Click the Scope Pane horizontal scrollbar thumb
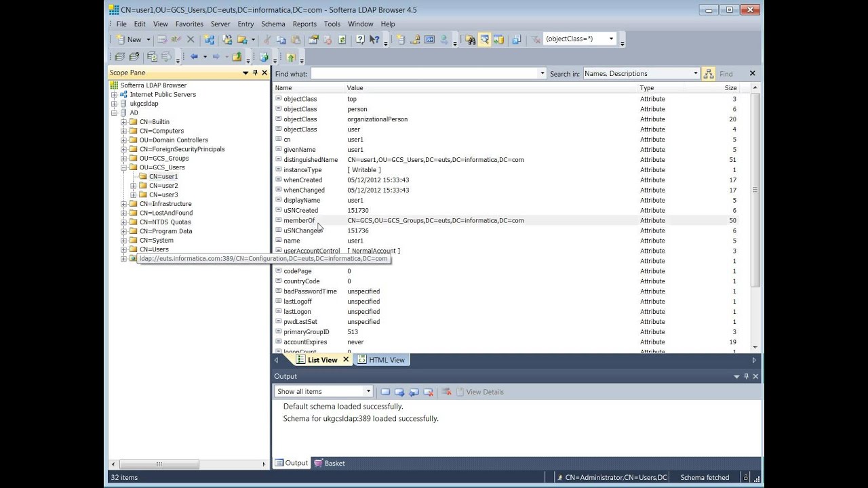868x488 pixels. pyautogui.click(x=159, y=464)
